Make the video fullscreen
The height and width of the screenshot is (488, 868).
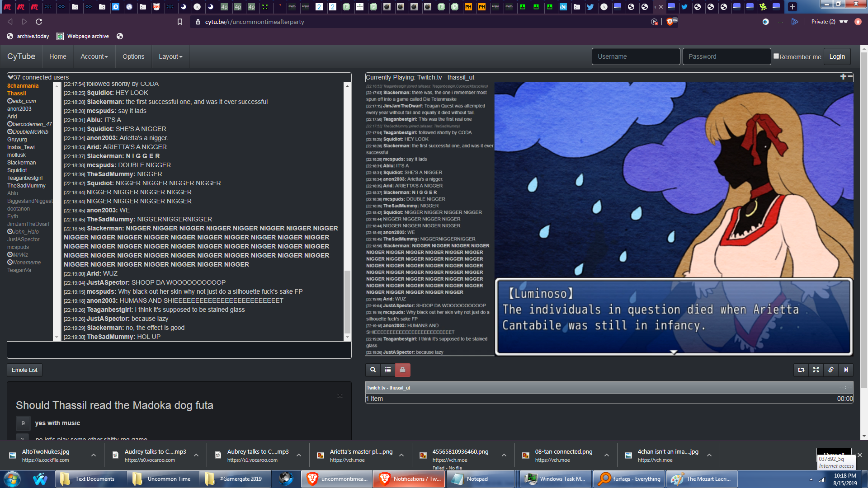[816, 370]
